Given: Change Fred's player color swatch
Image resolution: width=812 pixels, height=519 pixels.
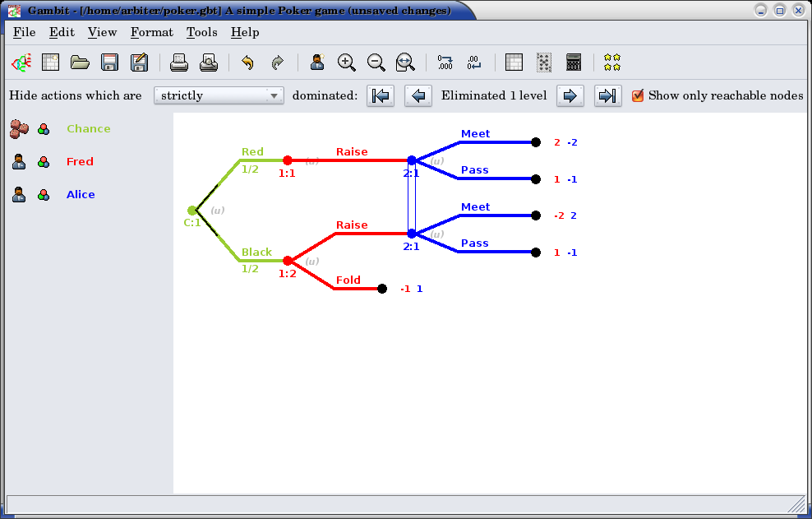Looking at the screenshot, I should tap(44, 162).
